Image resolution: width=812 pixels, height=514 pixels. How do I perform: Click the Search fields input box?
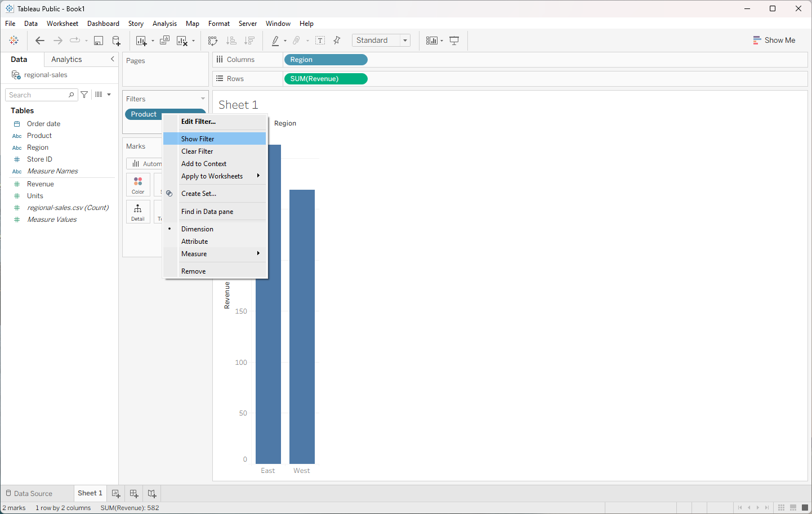pos(41,95)
